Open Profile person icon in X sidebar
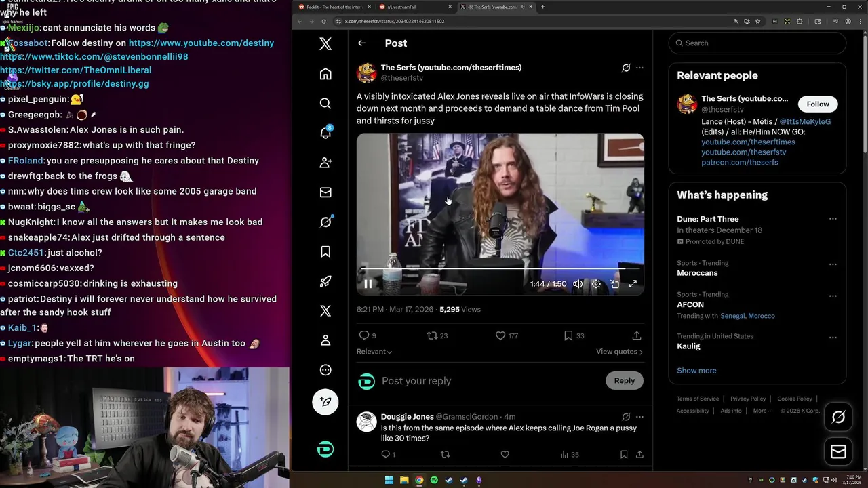 [x=325, y=340]
